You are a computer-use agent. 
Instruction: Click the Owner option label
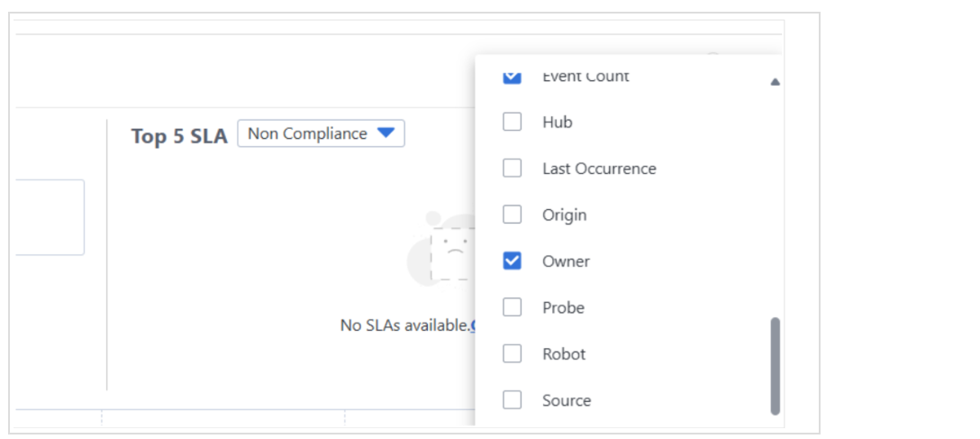coord(566,261)
